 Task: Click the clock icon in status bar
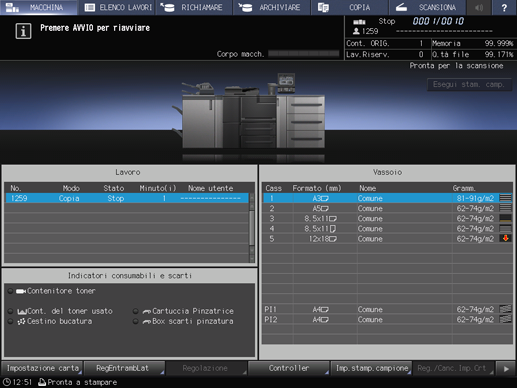(7, 382)
